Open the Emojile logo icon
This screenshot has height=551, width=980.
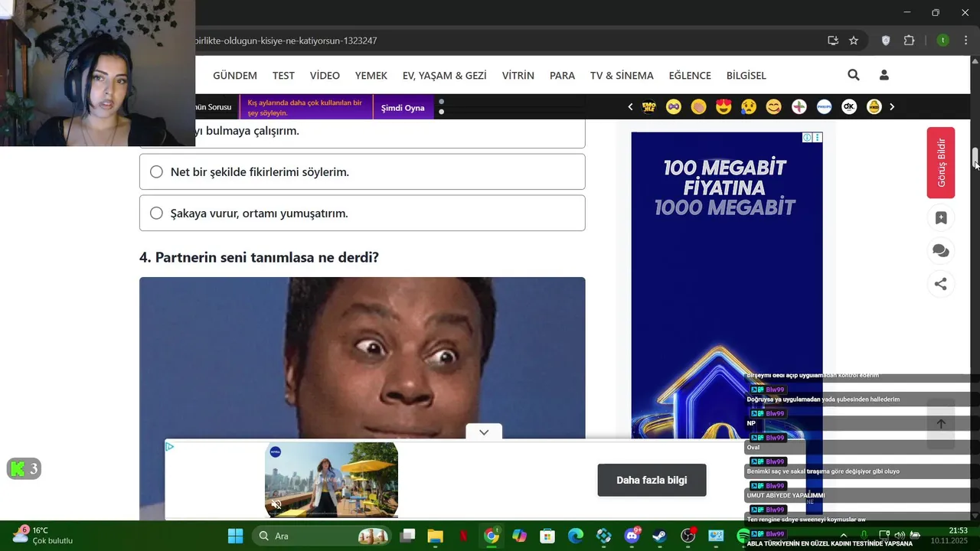(648, 107)
